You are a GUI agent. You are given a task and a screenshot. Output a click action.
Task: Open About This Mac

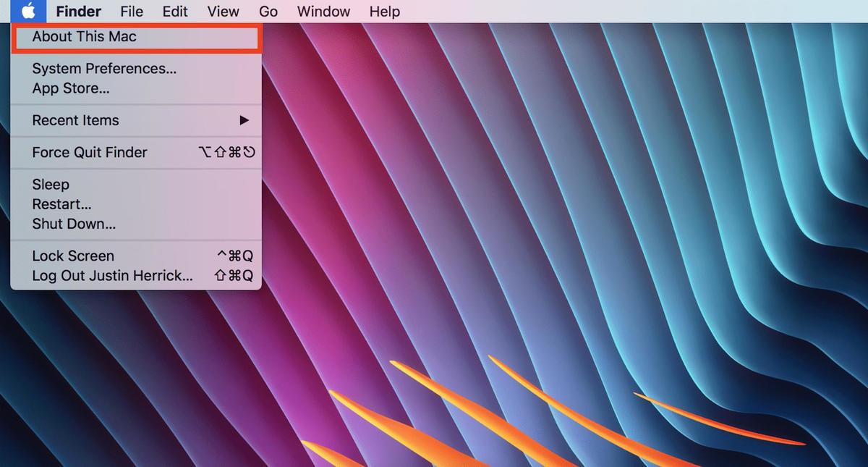[85, 37]
